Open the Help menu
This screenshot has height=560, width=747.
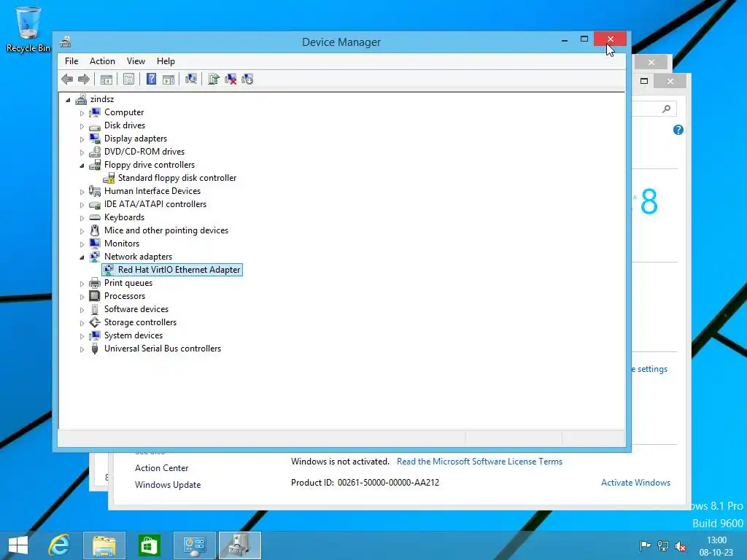166,61
